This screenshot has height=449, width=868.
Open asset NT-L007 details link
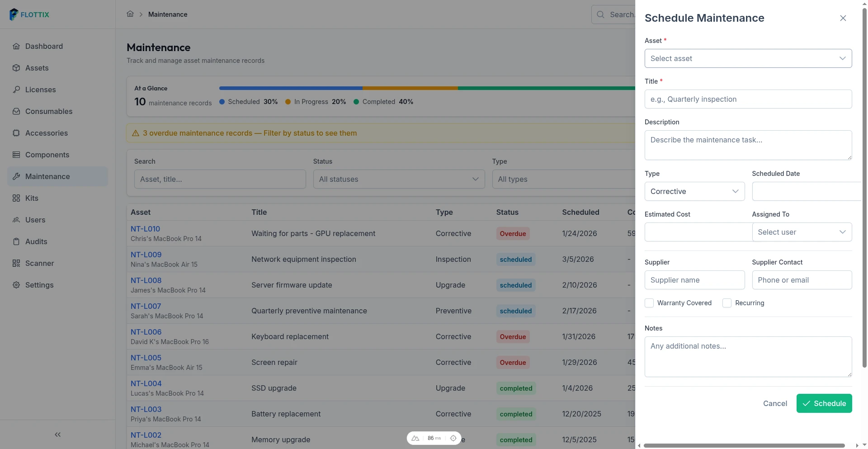click(x=146, y=306)
